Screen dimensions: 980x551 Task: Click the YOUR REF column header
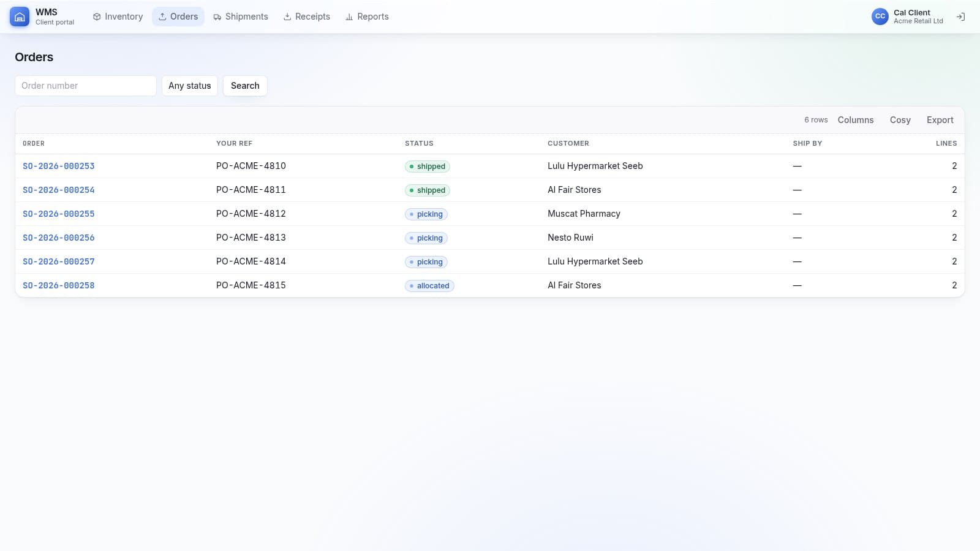[x=234, y=143]
